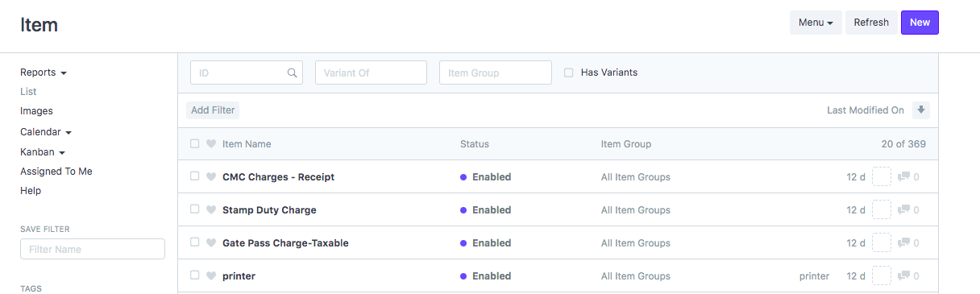Image resolution: width=980 pixels, height=294 pixels.
Task: Click the liked-by heart in header row
Action: 211,144
